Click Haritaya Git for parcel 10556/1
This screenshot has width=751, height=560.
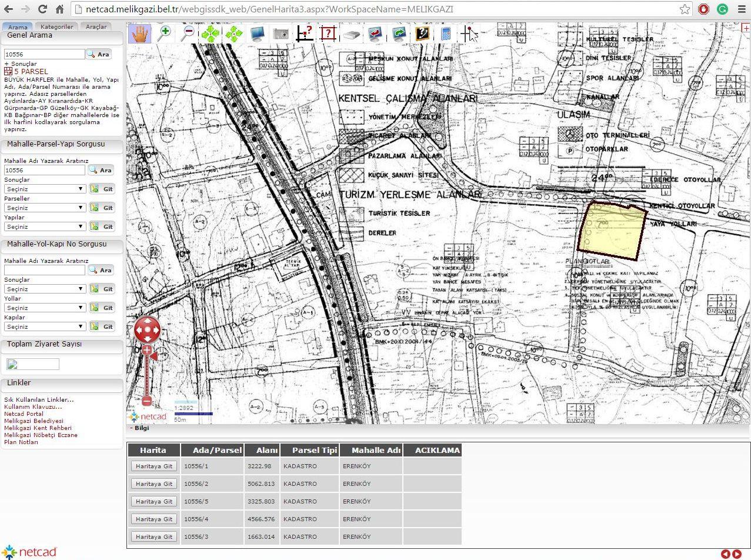tap(153, 466)
